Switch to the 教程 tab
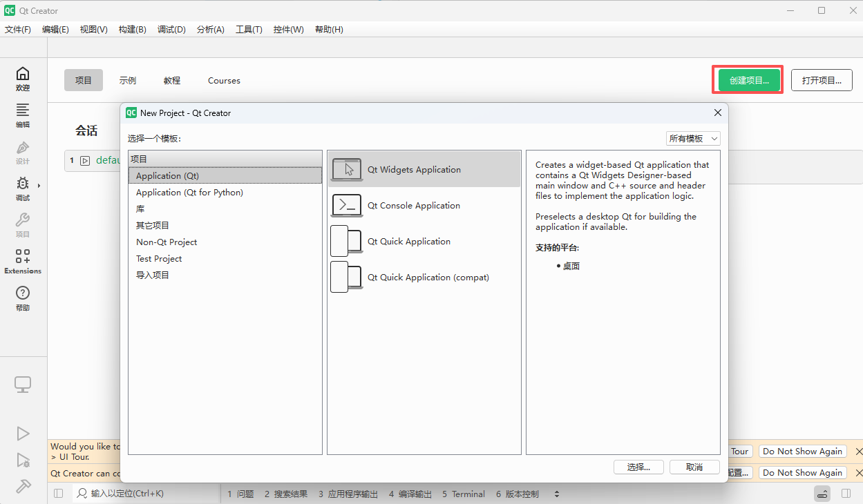The height and width of the screenshot is (504, 863). (x=172, y=80)
